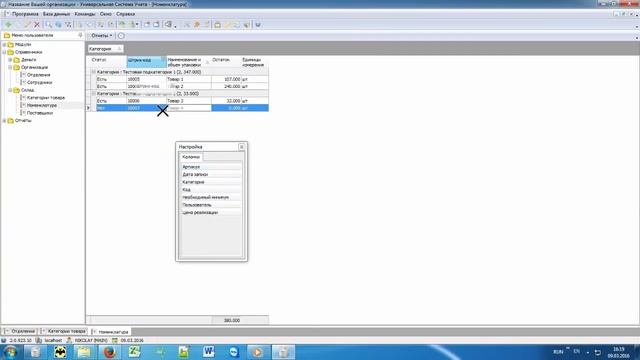Open the База данных menu
Screen dimensions: 640x360
click(56, 14)
